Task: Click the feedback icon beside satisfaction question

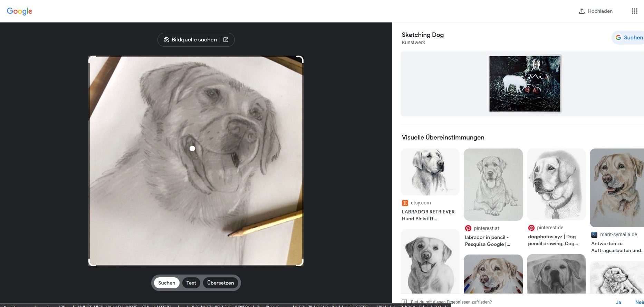Action: point(404,302)
